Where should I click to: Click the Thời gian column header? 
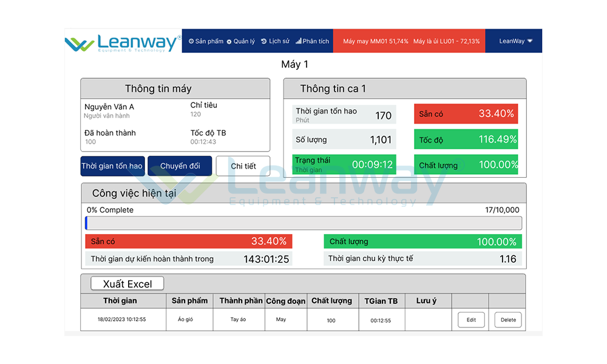[120, 301]
